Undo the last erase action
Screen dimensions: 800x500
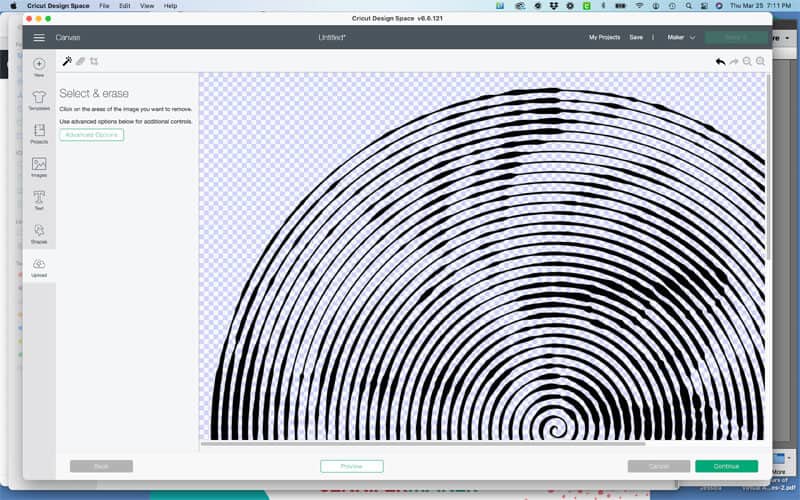pos(720,62)
